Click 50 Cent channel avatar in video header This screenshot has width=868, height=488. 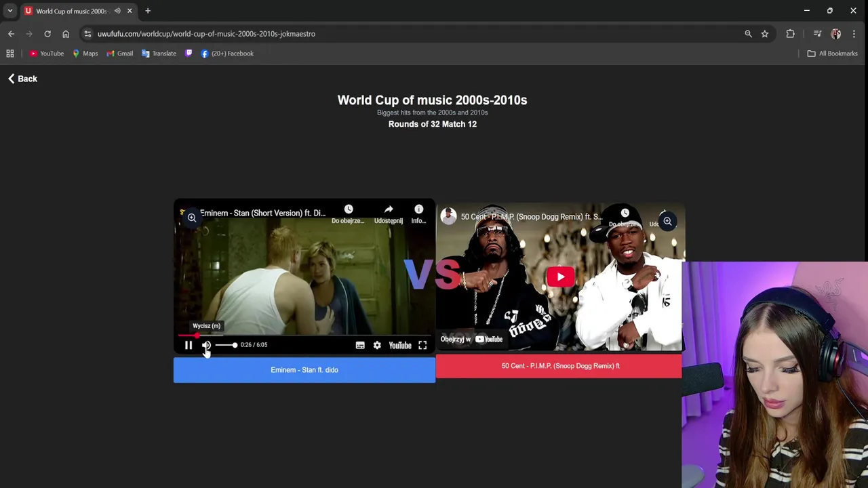coord(448,216)
